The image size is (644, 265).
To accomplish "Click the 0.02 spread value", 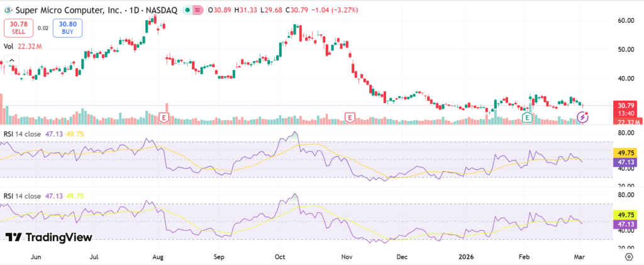I will point(43,28).
